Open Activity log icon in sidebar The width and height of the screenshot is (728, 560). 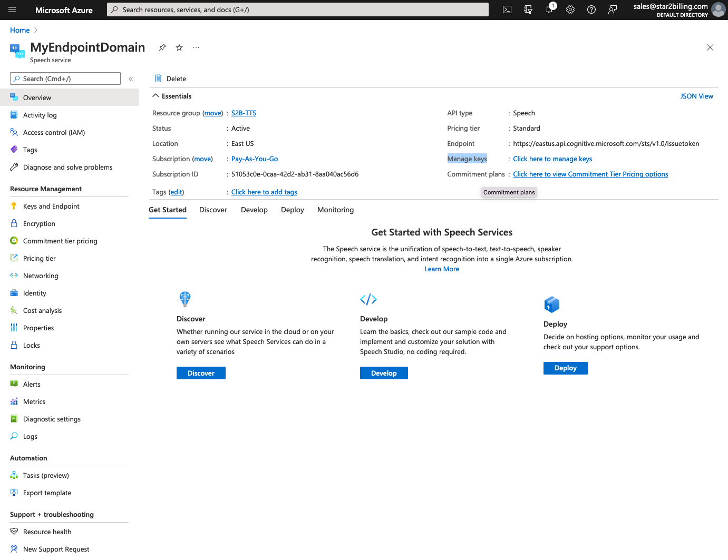click(14, 115)
